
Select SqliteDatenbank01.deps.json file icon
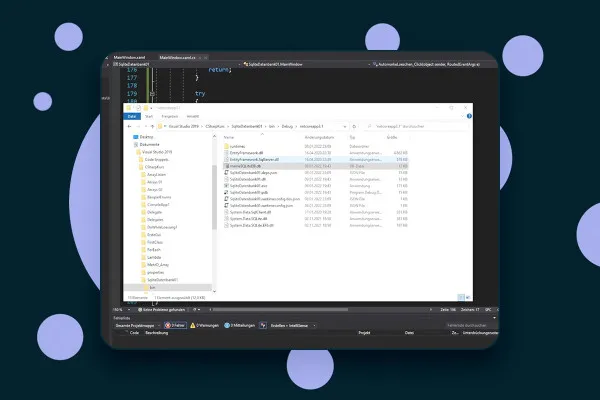(x=226, y=173)
